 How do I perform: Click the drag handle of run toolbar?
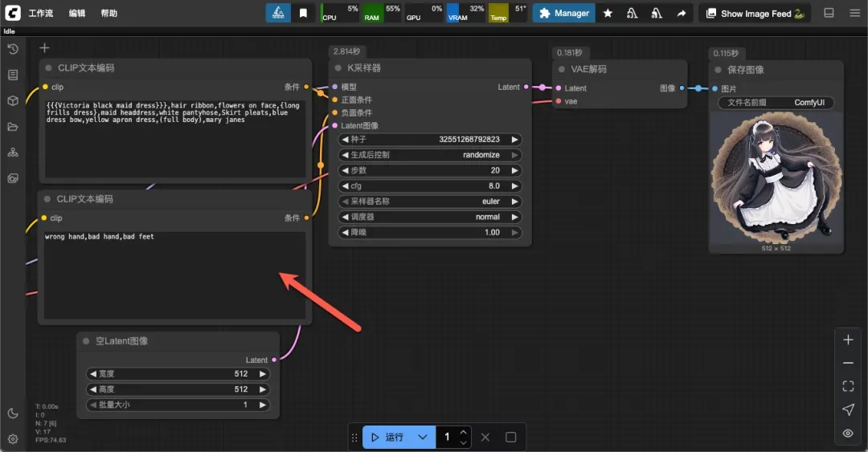(x=354, y=438)
